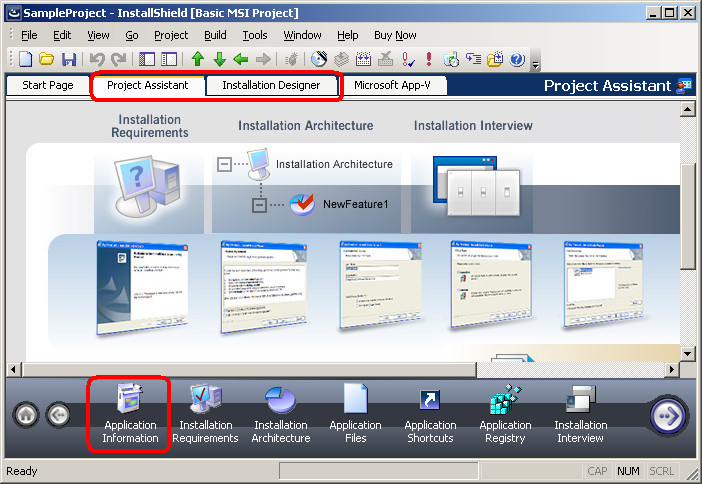This screenshot has width=702, height=484.
Task: Open Installation Architecture step in bottom bar
Action: [281, 414]
